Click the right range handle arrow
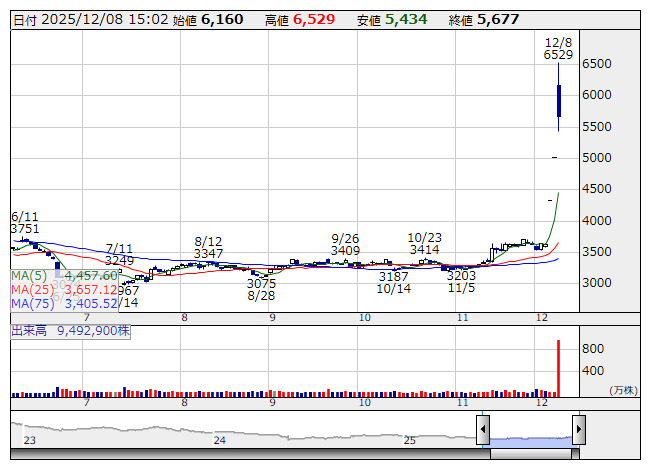The width and height of the screenshot is (653, 470). click(x=578, y=431)
